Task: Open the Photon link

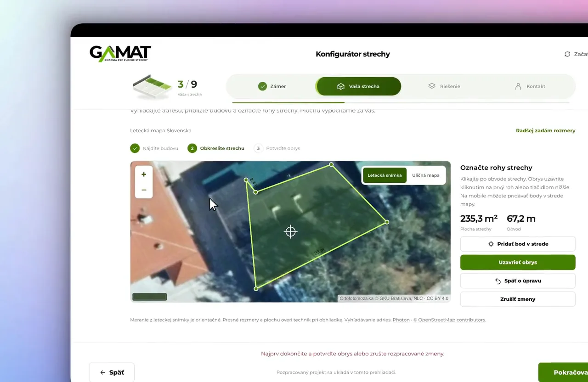Action: coord(401,320)
